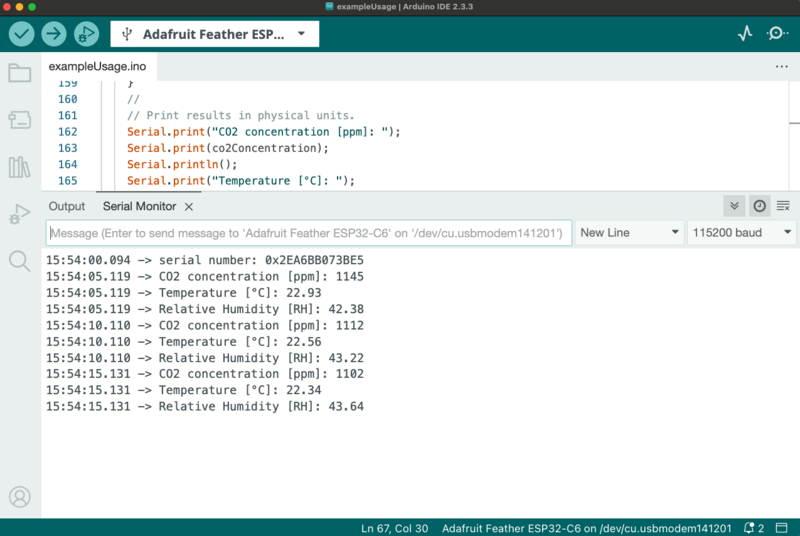Toggle the bottom panel icon in status bar
The width and height of the screenshot is (800, 536).
click(x=782, y=528)
